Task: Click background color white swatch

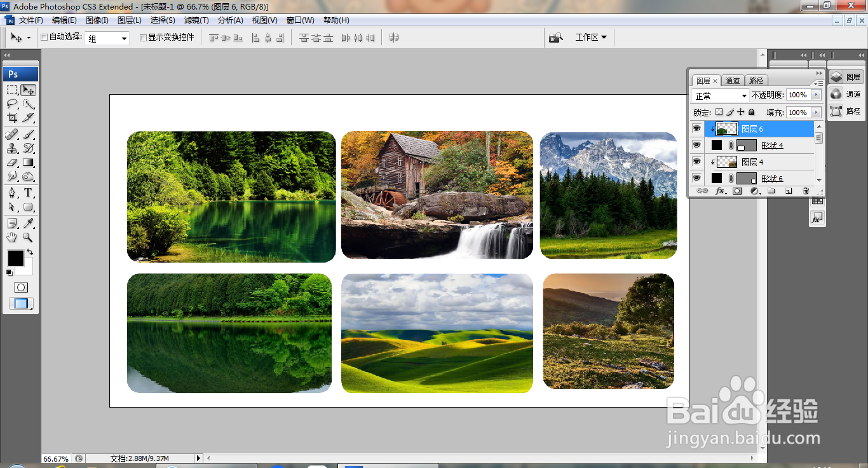Action: 27,269
